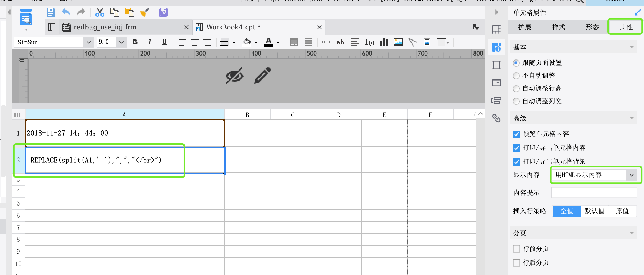Align cell text right

(x=207, y=42)
